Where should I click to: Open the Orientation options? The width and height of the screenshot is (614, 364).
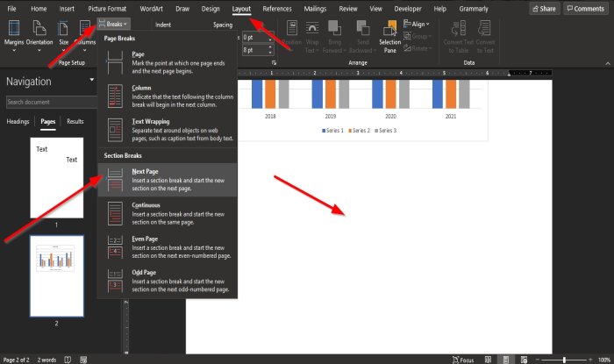coord(39,36)
